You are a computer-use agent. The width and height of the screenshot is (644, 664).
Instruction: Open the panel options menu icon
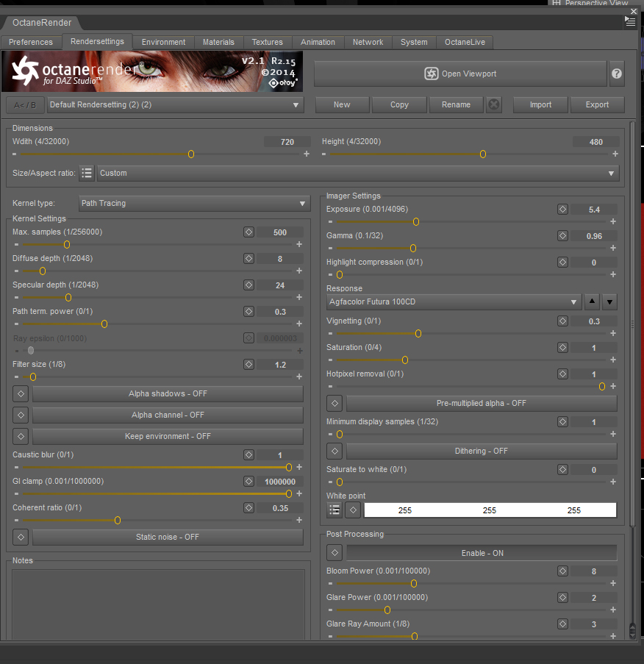tap(630, 21)
